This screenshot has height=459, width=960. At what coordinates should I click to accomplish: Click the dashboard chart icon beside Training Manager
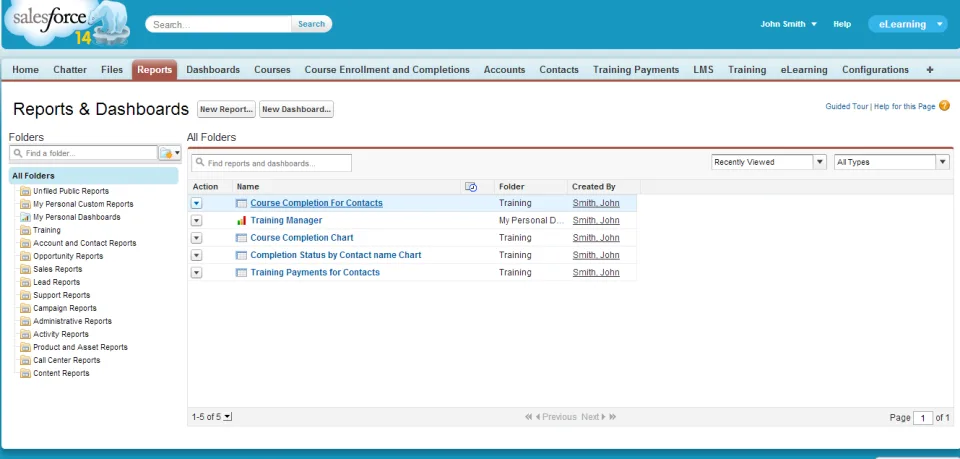[241, 220]
